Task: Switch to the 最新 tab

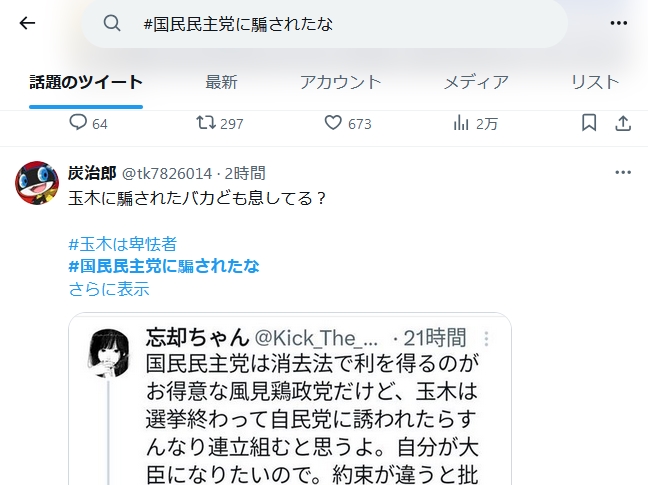Action: point(222,82)
